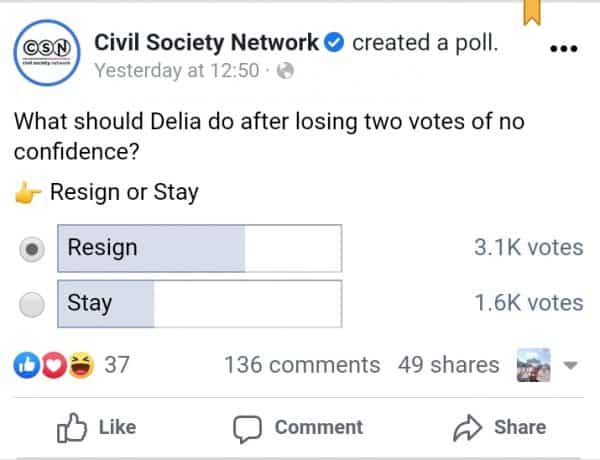Screen dimensions: 600x460
Task: Show the 37 reactions count
Action: point(117,365)
